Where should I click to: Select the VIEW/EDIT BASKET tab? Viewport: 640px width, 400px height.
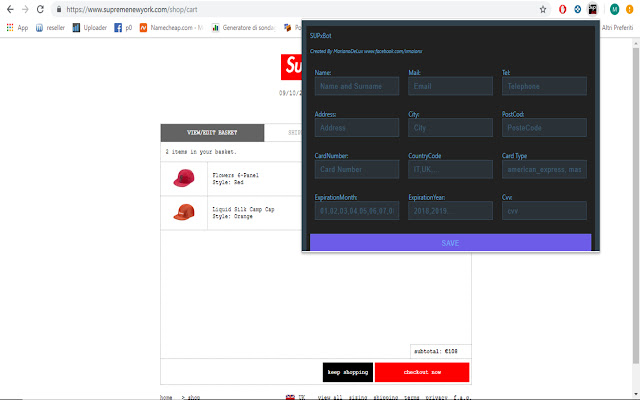click(212, 133)
